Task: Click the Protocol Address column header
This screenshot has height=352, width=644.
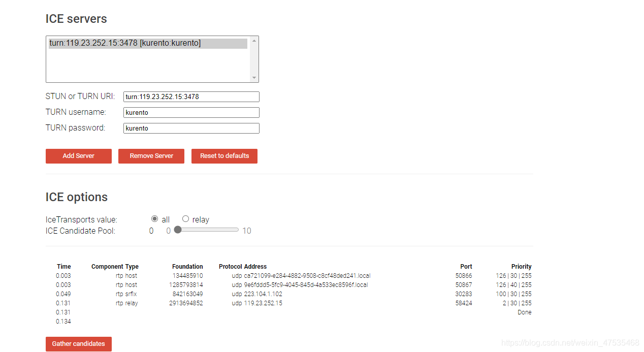Action: (x=243, y=266)
